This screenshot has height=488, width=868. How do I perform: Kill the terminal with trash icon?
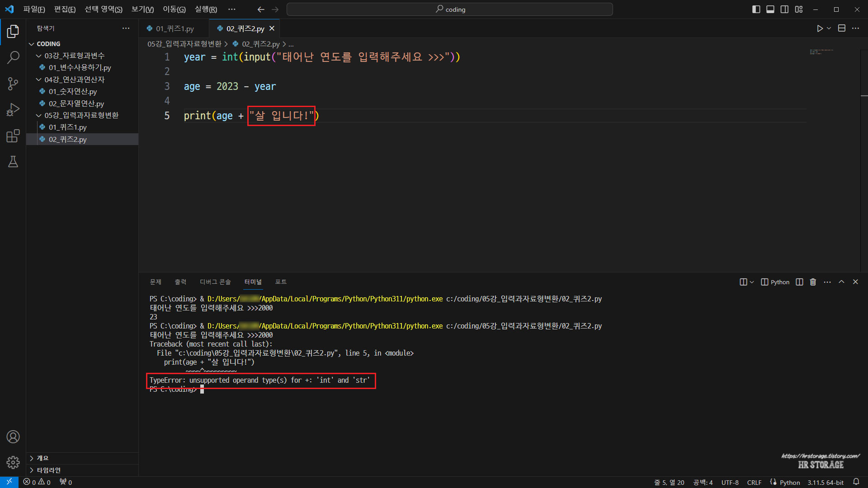(813, 282)
